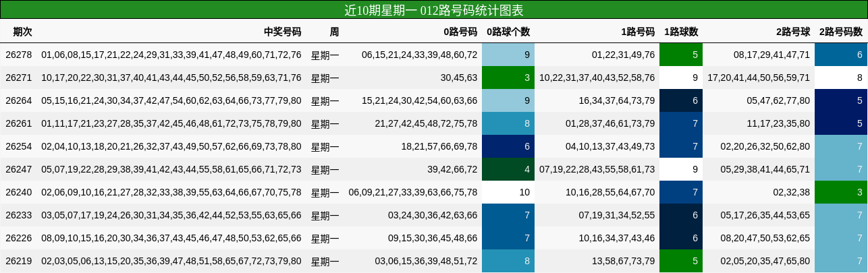
Task: Select 2路号球 cell 08,17,29,41,47,71
Action: click(x=772, y=55)
